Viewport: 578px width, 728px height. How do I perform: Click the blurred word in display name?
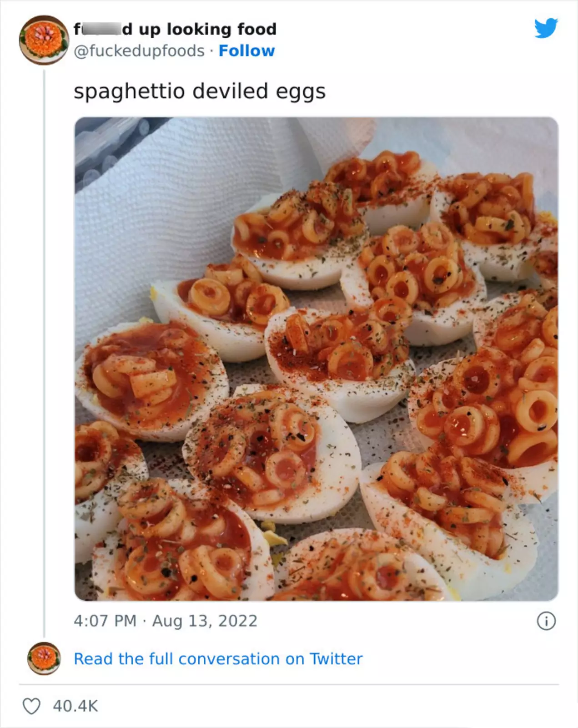[x=99, y=29]
